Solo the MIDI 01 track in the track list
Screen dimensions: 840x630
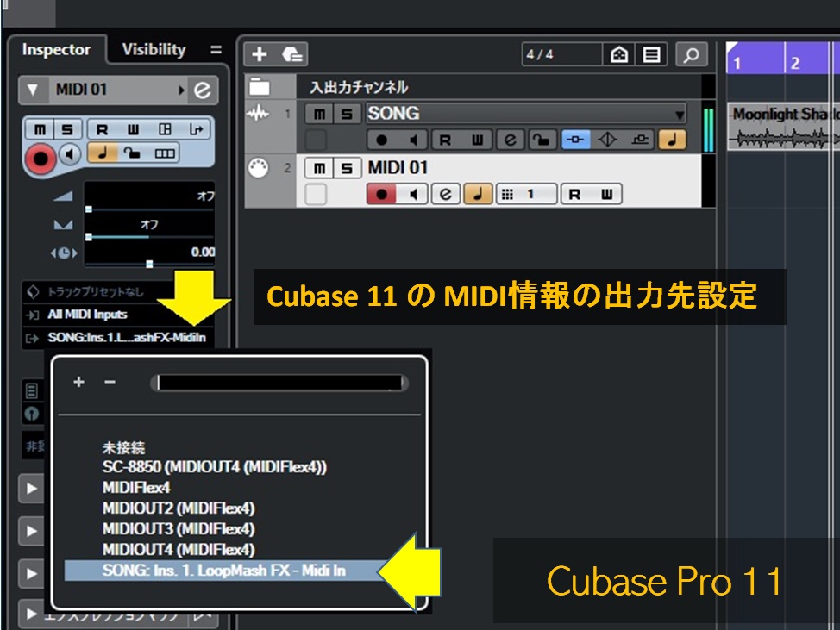pos(348,168)
